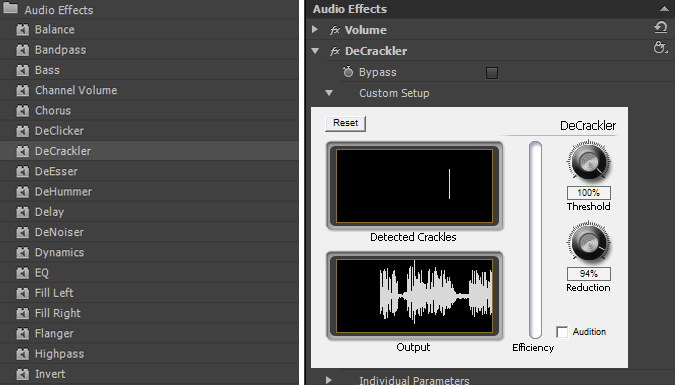The width and height of the screenshot is (675, 385).
Task: Reset the Volume effect with arrow icon
Action: [x=660, y=28]
